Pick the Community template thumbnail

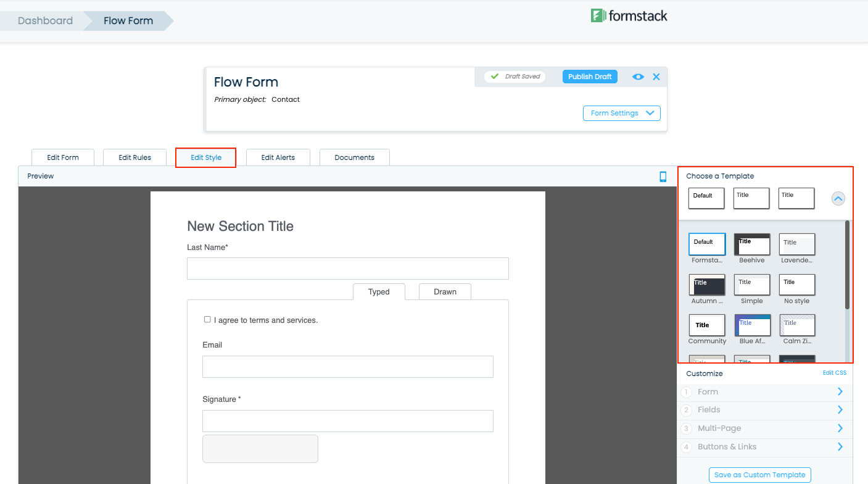coord(706,325)
